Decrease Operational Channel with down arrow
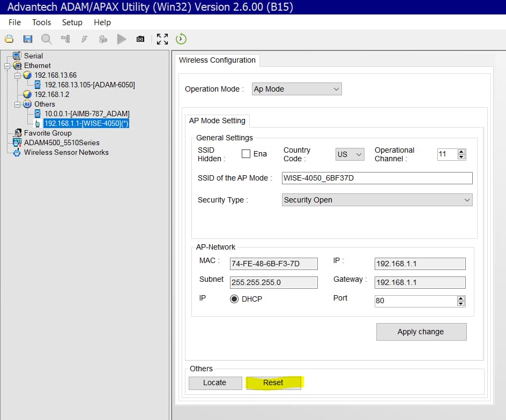 coord(462,157)
